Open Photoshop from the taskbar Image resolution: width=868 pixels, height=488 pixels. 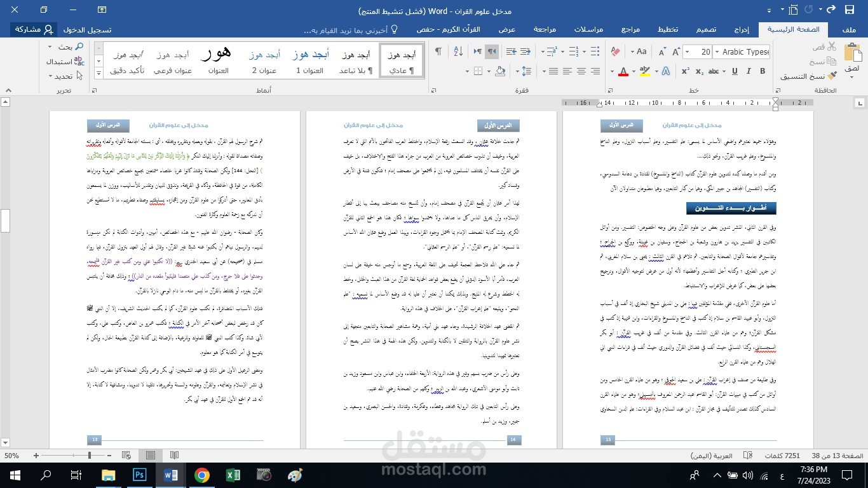click(x=140, y=475)
